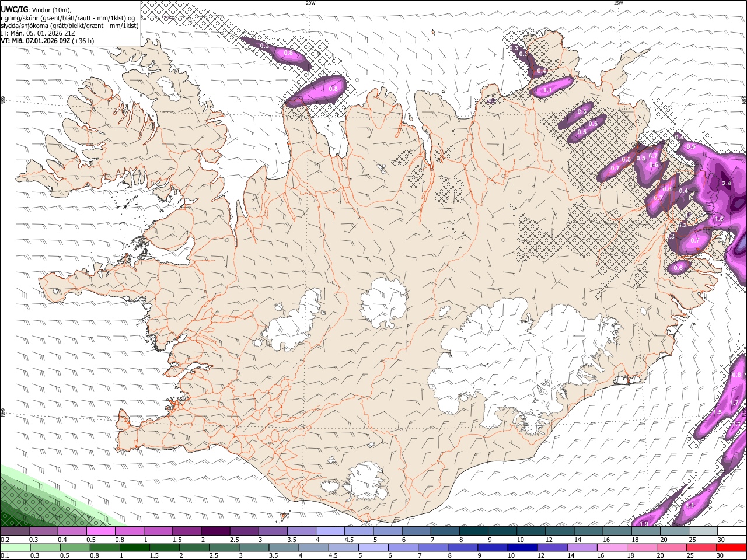Click the '0.2' label on the snow scale
This screenshot has width=747, height=560.
5,540
